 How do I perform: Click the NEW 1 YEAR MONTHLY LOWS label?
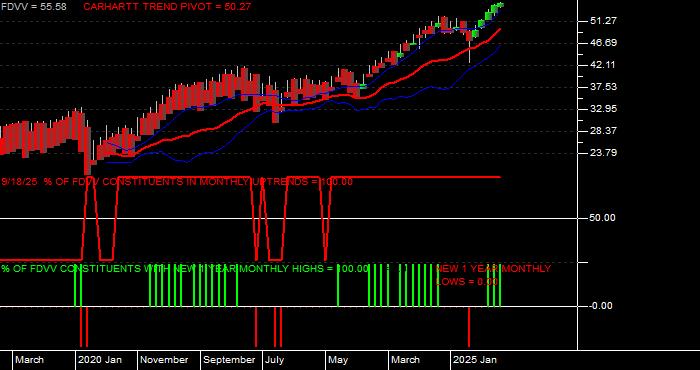[493, 275]
